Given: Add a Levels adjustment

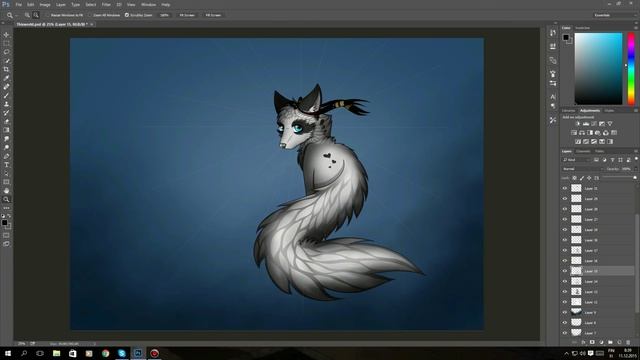Looking at the screenshot, I should pos(586,124).
